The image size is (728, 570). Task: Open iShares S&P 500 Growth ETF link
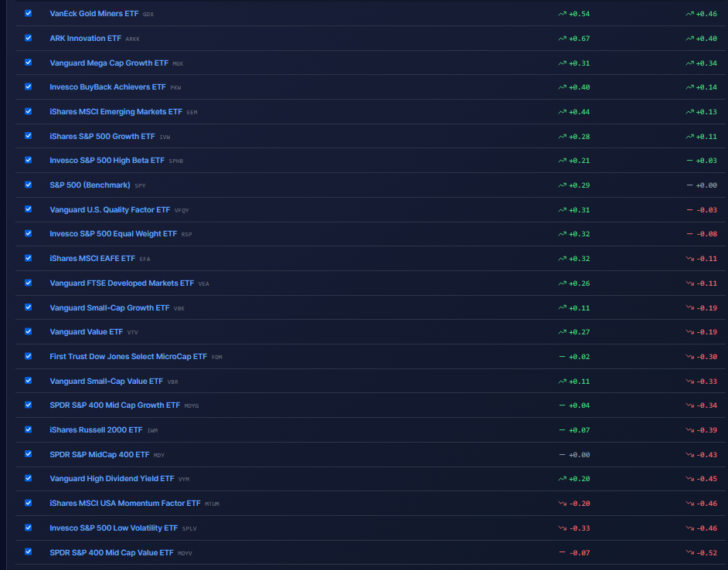[x=102, y=136]
